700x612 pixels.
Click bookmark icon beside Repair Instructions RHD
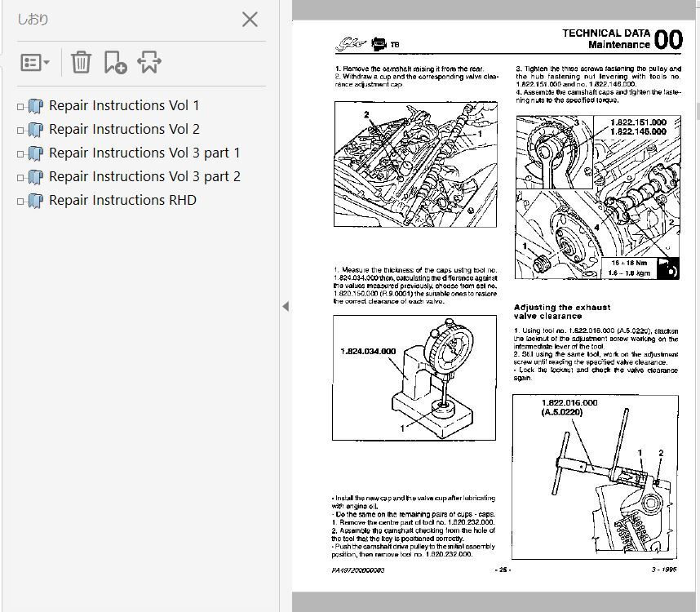pos(36,201)
